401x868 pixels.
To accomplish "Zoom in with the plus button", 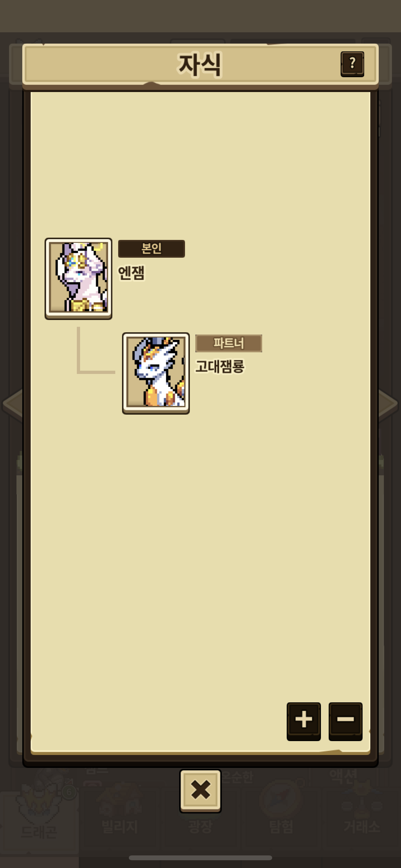I will pos(303,721).
